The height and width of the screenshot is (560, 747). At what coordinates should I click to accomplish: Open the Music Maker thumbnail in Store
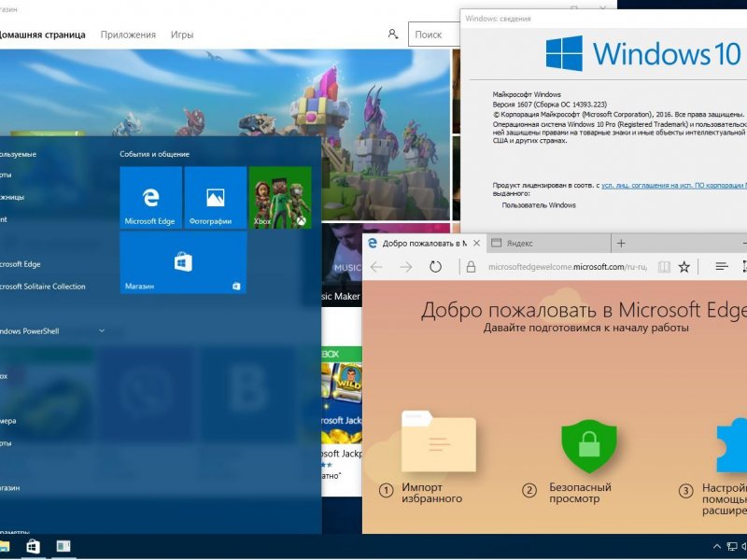[342, 264]
